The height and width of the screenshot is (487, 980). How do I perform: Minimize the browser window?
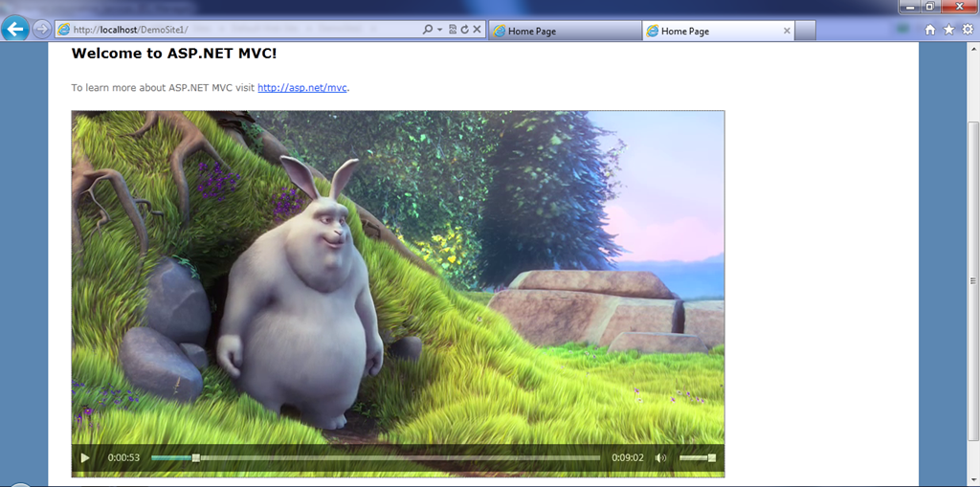[x=910, y=7]
